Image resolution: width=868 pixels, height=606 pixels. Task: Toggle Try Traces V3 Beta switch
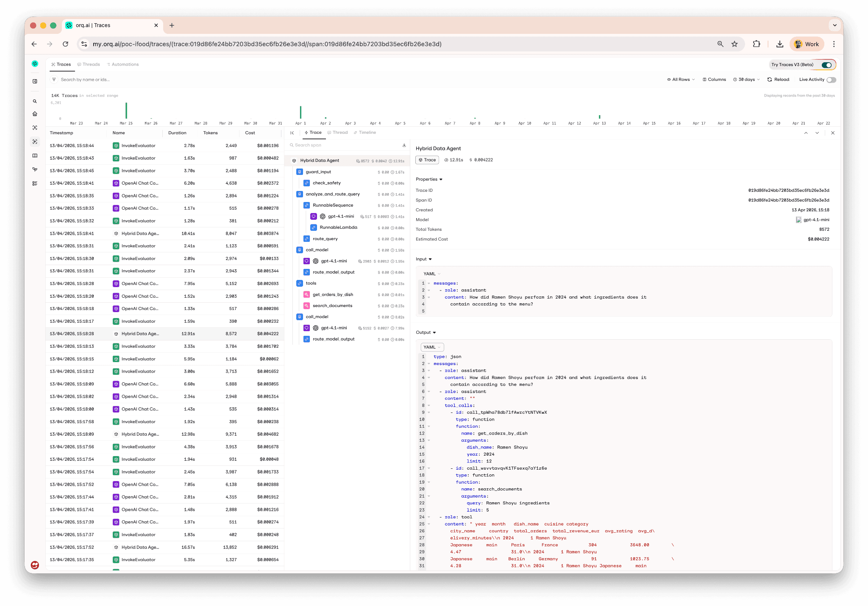826,65
